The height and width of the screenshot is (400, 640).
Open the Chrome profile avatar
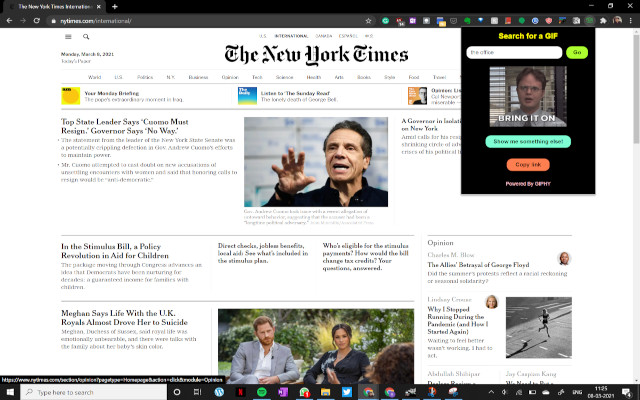tap(617, 20)
